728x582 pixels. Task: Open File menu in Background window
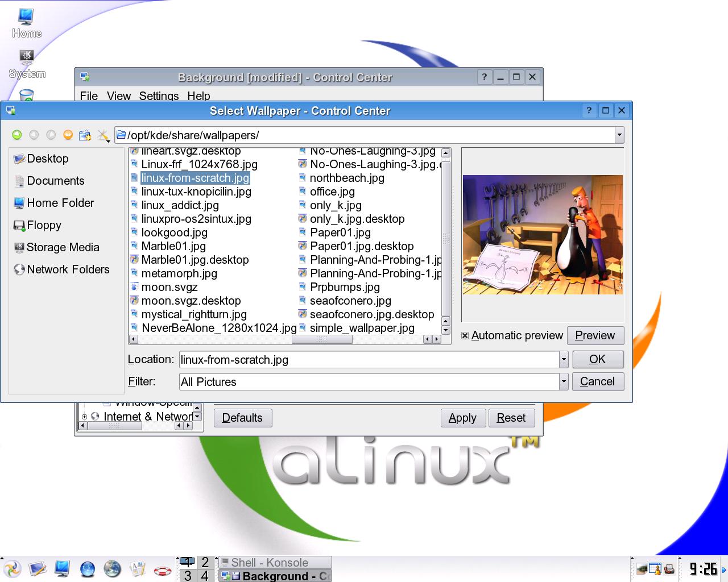click(x=89, y=95)
